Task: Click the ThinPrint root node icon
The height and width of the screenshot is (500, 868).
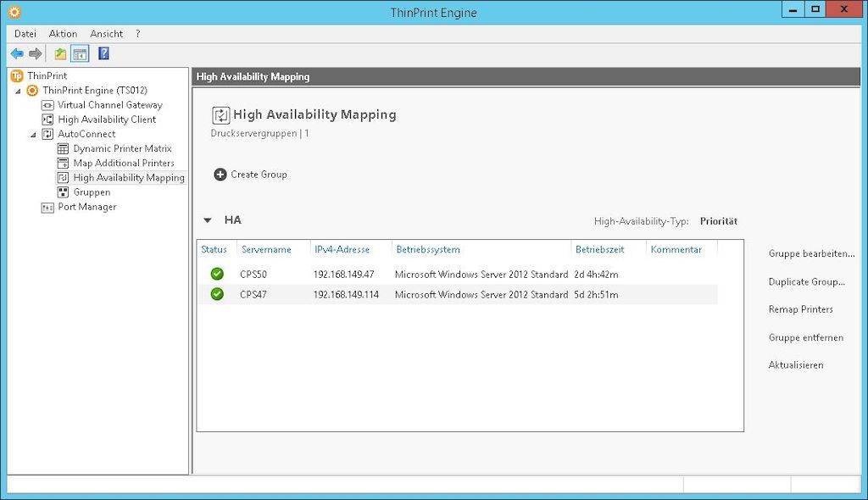Action: point(17,76)
